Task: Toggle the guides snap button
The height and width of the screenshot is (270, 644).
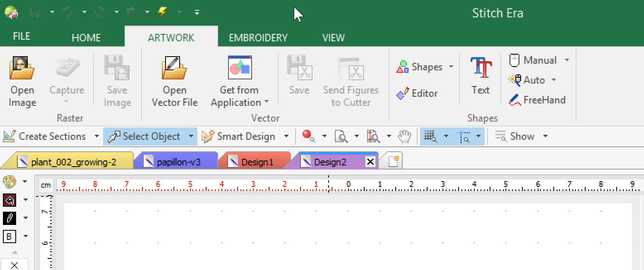Action: pos(464,136)
